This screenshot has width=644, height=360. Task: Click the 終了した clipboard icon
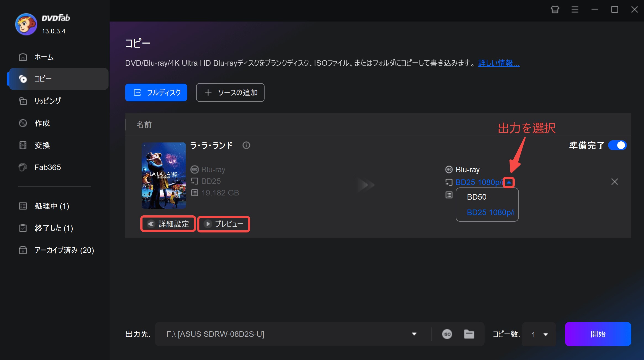pos(23,228)
